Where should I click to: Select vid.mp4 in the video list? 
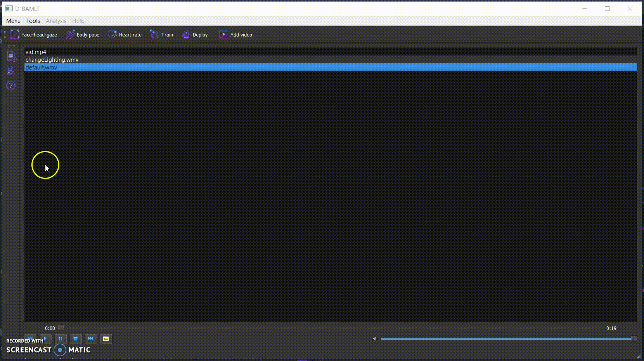pyautogui.click(x=331, y=52)
